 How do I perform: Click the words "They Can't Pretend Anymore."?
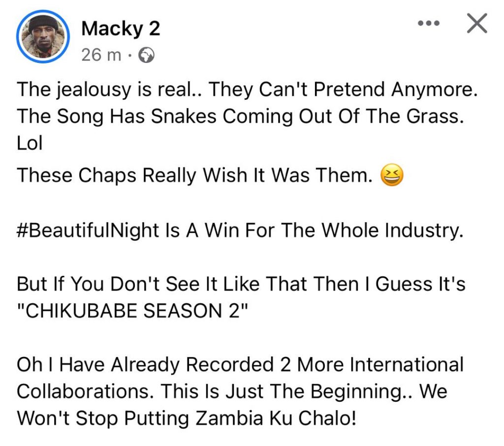tap(343, 89)
